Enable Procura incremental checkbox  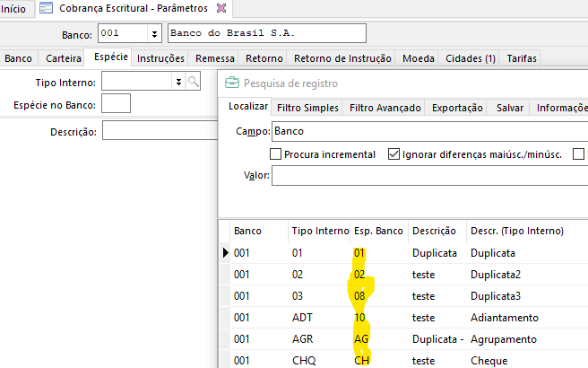click(276, 154)
